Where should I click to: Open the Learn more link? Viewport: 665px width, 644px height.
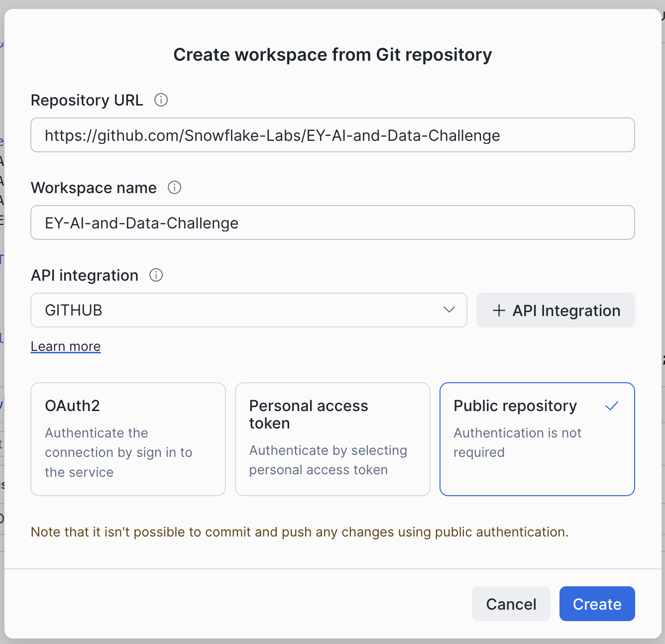66,346
